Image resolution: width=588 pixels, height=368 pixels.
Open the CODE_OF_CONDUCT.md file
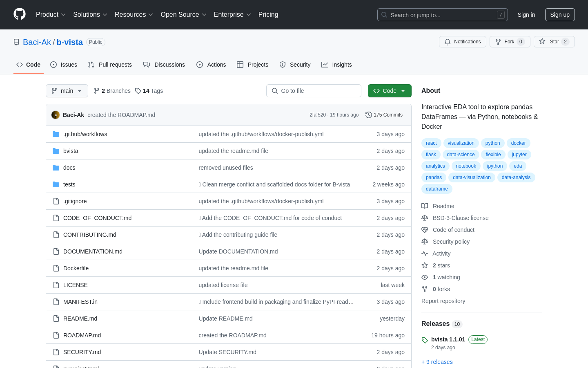[x=97, y=218]
